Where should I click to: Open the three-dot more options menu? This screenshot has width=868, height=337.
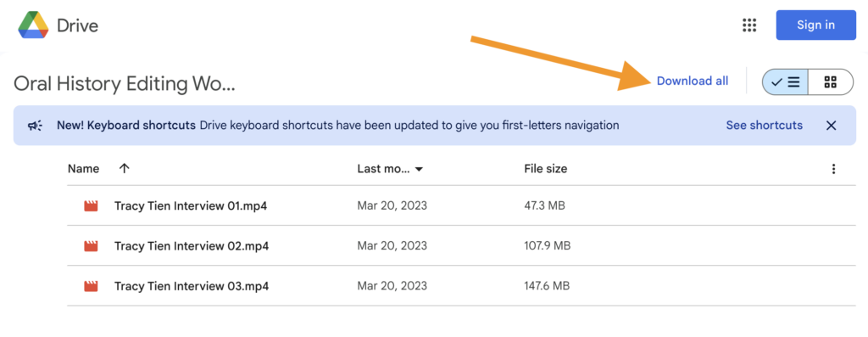(x=834, y=169)
